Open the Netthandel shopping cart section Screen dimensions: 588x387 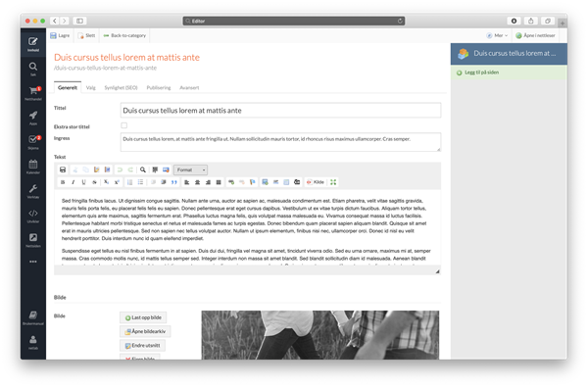33,93
